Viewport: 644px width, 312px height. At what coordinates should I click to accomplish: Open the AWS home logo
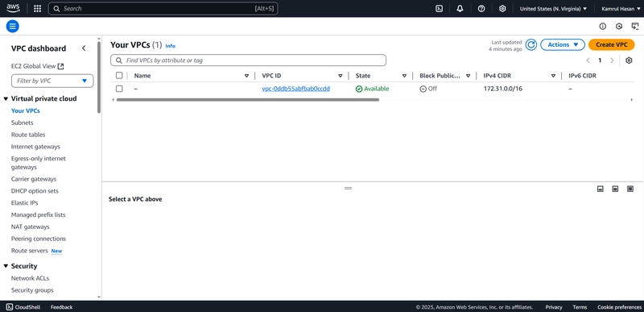coord(13,8)
